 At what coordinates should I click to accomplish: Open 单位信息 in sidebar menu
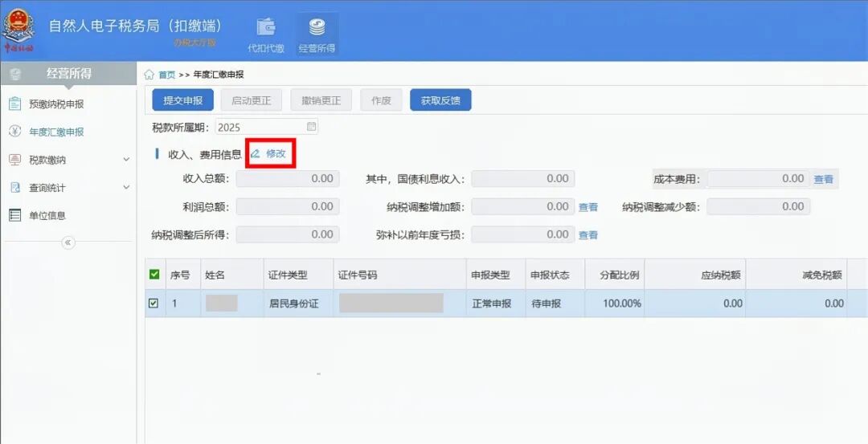(47, 215)
